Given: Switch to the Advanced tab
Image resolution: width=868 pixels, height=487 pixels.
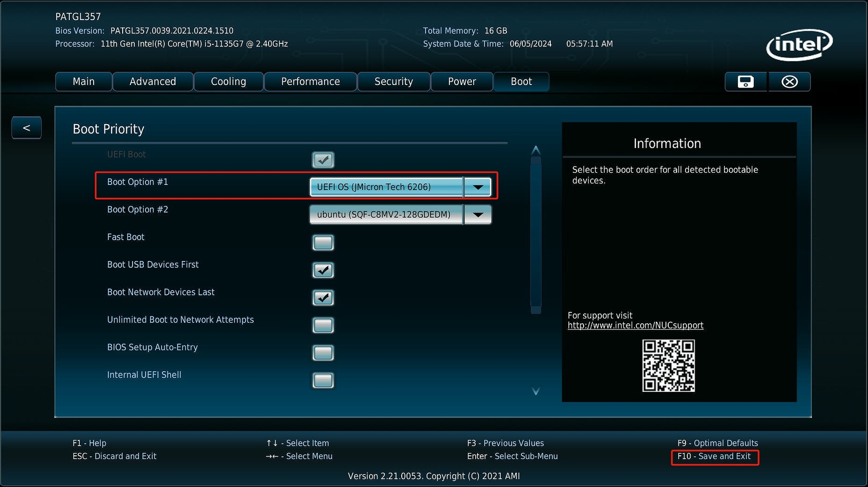Looking at the screenshot, I should pos(153,82).
